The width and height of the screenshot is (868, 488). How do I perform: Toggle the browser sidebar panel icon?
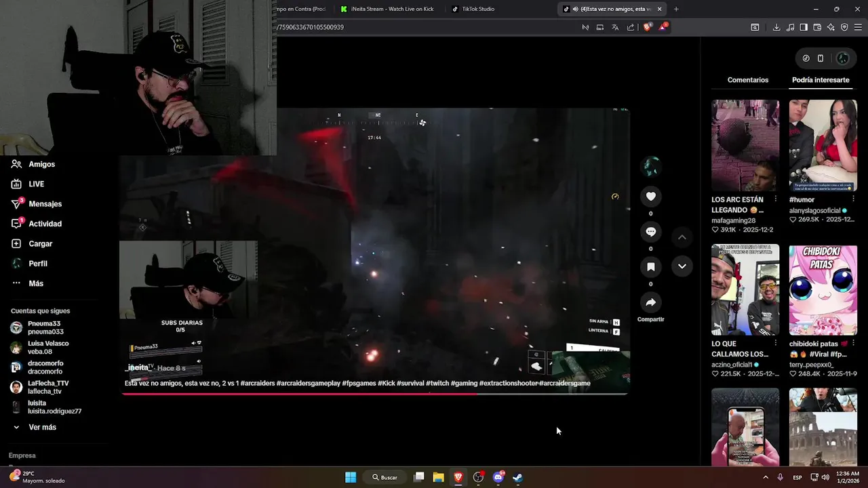pos(804,27)
